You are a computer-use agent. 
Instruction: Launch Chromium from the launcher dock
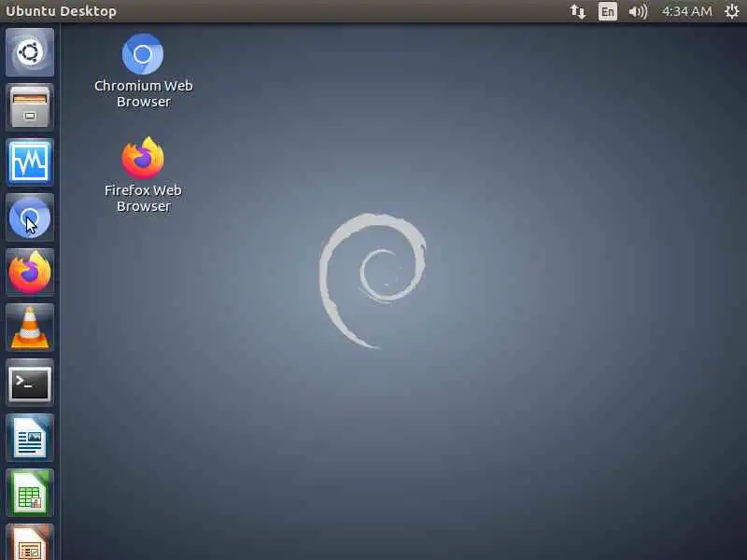click(x=30, y=217)
